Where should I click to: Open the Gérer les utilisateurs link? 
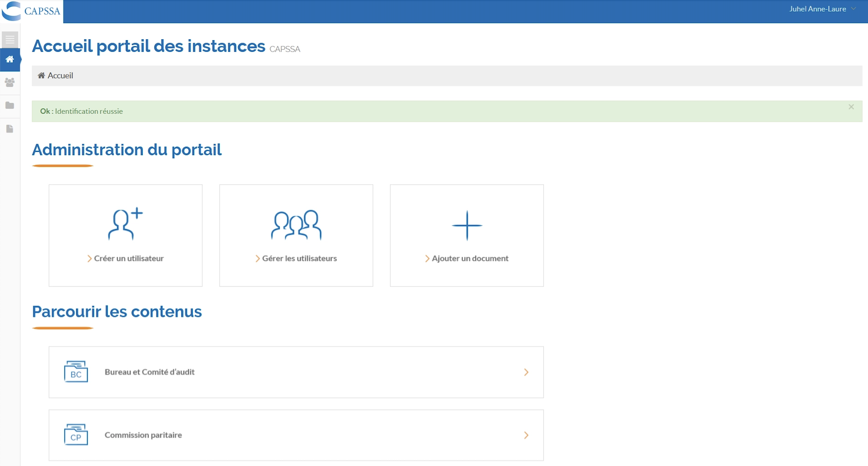(x=299, y=258)
